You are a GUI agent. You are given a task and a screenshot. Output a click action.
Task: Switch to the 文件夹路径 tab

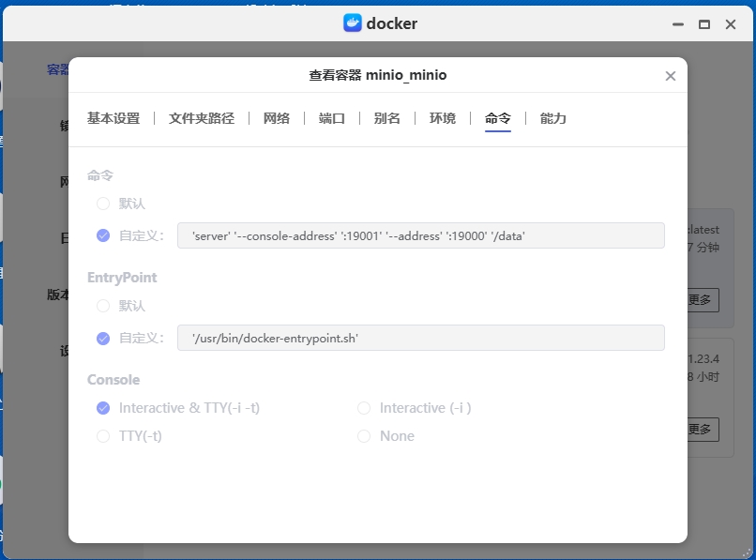pos(202,118)
